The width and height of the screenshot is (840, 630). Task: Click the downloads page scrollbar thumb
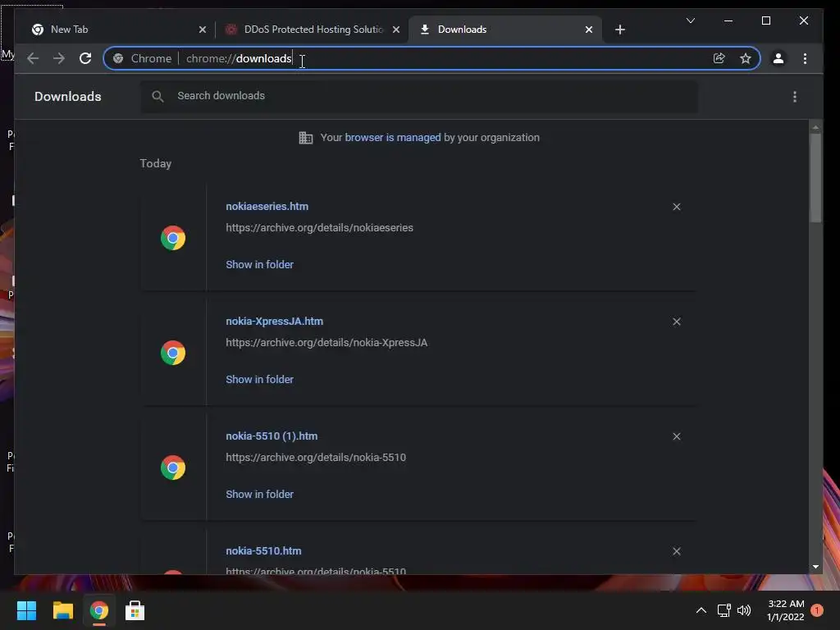coord(815,177)
